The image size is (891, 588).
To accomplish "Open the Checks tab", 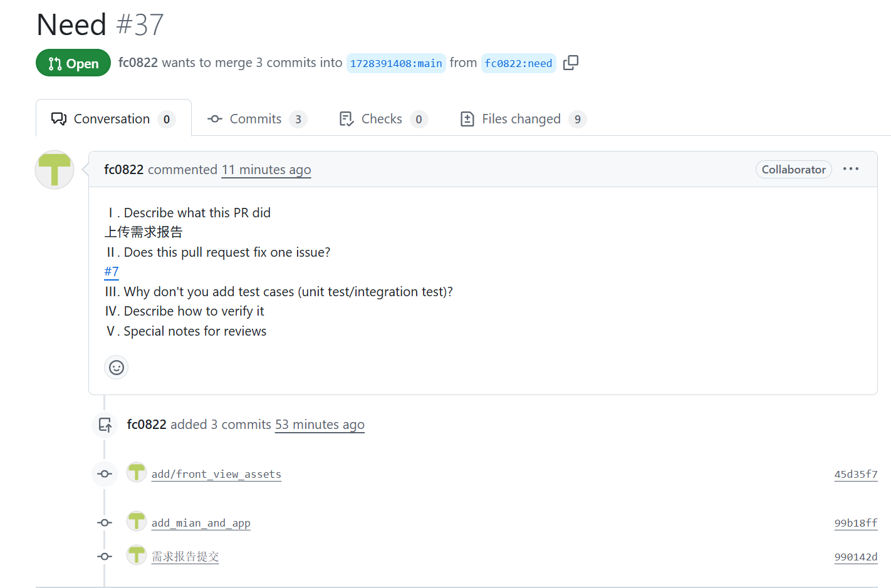I will point(383,119).
